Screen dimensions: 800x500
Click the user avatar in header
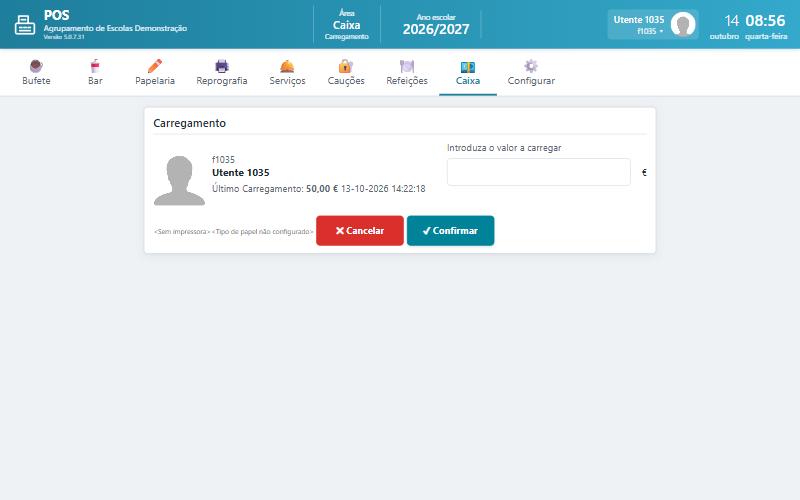tap(683, 24)
